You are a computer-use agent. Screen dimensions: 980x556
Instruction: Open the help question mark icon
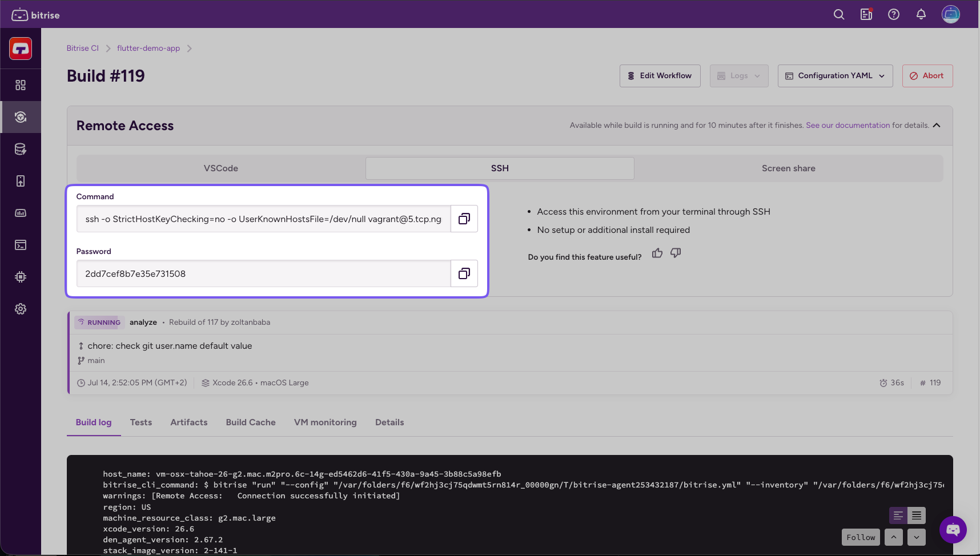point(894,14)
